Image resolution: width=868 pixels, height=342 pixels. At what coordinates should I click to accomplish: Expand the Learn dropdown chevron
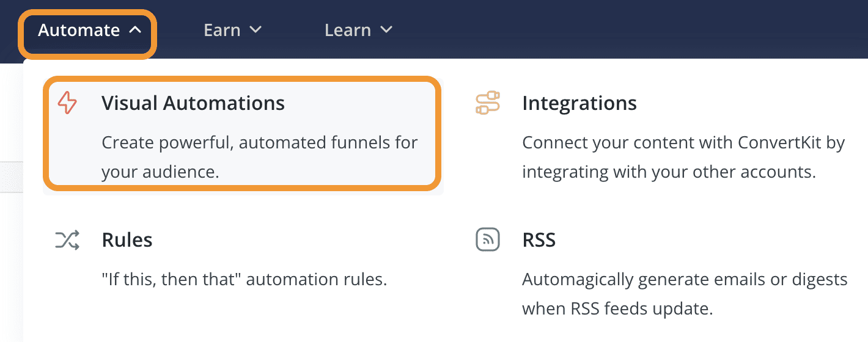click(x=386, y=30)
